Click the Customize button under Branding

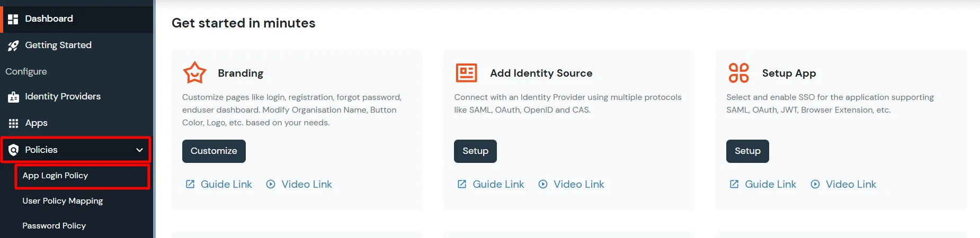pyautogui.click(x=214, y=151)
